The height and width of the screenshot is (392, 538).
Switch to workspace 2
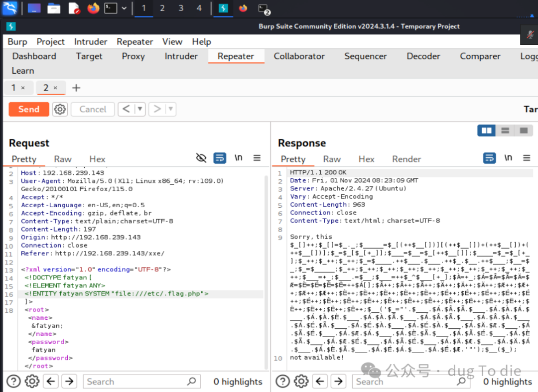point(162,8)
